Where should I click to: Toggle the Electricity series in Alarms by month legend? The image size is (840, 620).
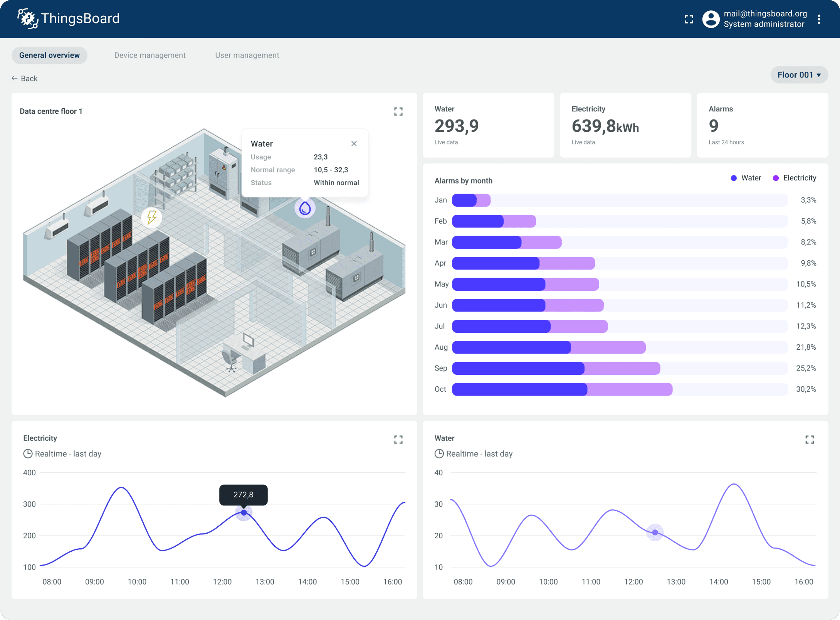pyautogui.click(x=795, y=178)
